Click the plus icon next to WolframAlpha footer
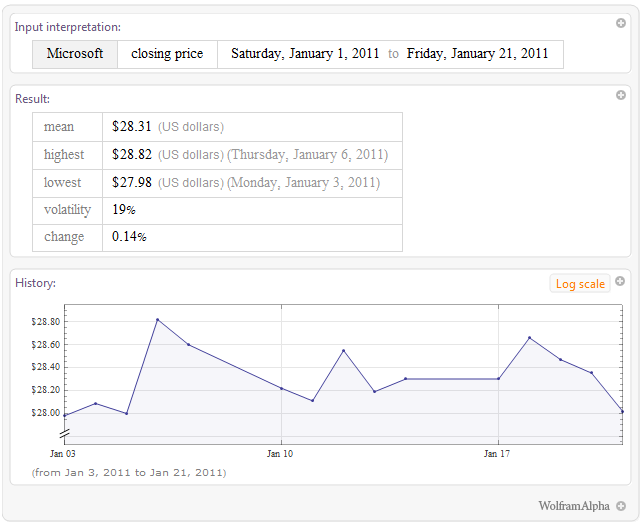Screen dimensions: 643x524 pos(621,506)
